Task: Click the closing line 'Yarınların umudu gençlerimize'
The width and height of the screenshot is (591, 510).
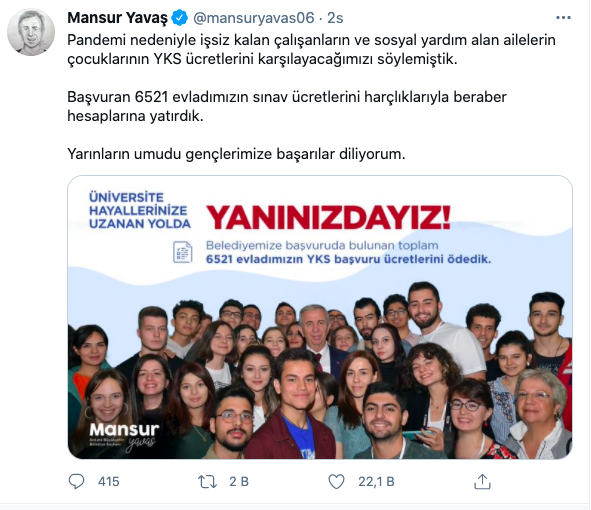Action: [x=236, y=154]
